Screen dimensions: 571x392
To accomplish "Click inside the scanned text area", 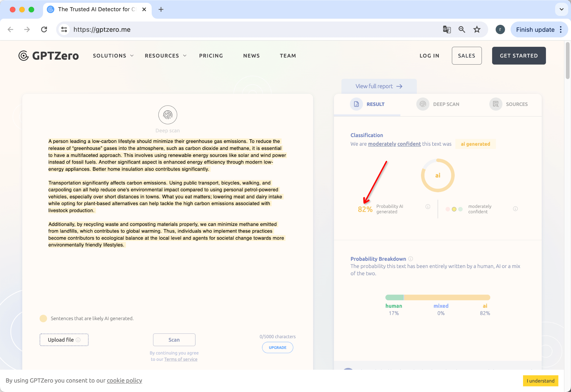I will 167,193.
